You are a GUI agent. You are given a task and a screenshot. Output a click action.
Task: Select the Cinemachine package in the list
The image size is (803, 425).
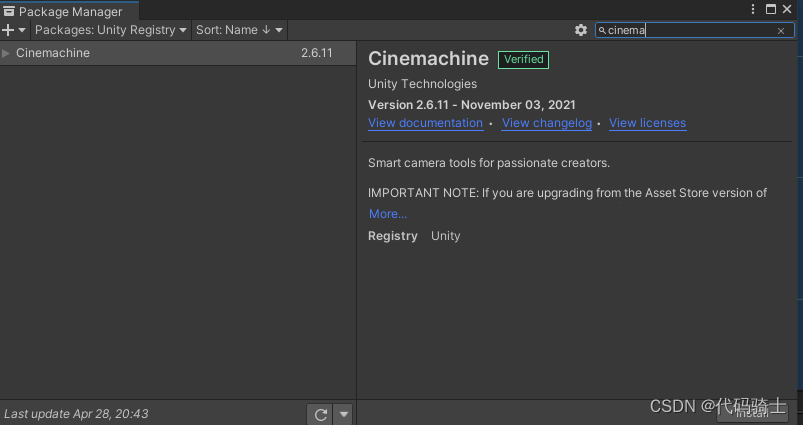point(150,53)
